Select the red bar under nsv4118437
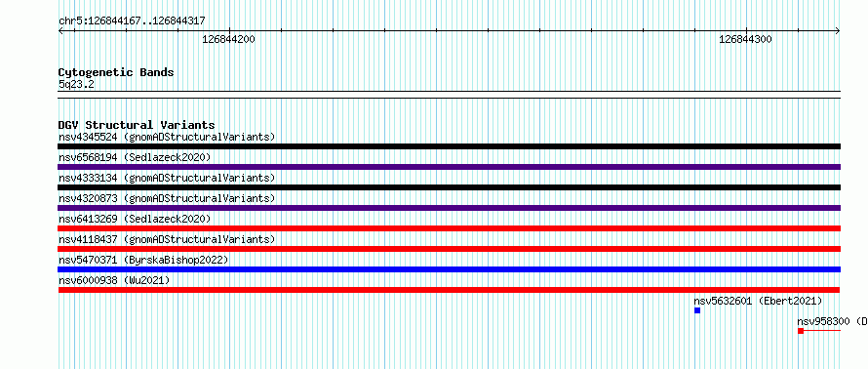Screen dimensions: 868x369 coord(449,249)
